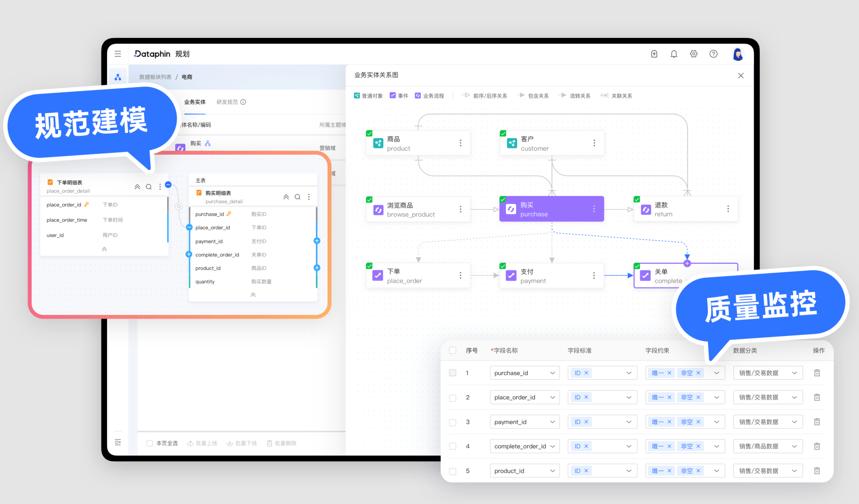The height and width of the screenshot is (504, 859).
Task: Toggle the field table header checkbox
Action: tap(452, 350)
